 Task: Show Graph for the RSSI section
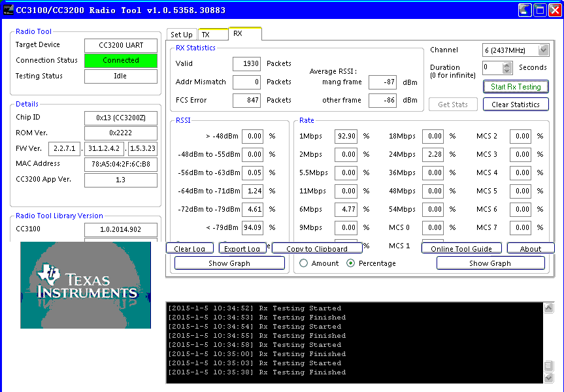click(x=229, y=263)
